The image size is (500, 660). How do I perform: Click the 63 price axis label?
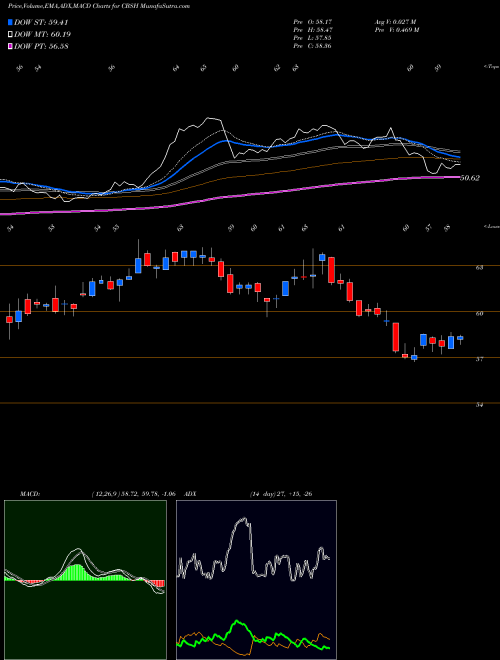479,267
